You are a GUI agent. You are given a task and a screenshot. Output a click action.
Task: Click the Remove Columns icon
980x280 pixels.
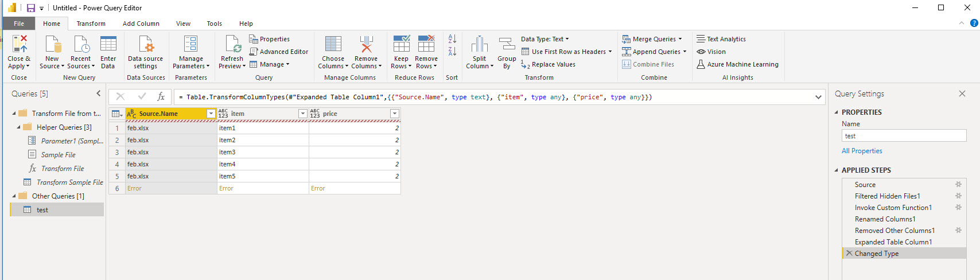pyautogui.click(x=366, y=44)
